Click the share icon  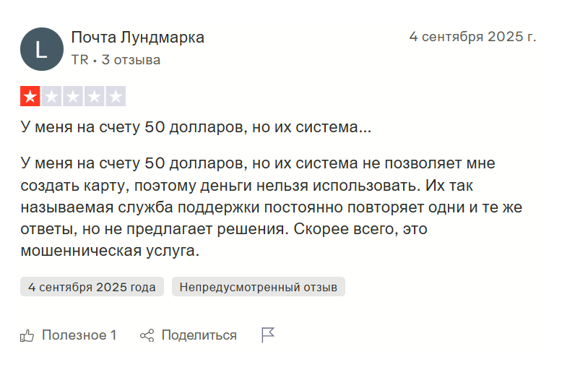tap(147, 335)
